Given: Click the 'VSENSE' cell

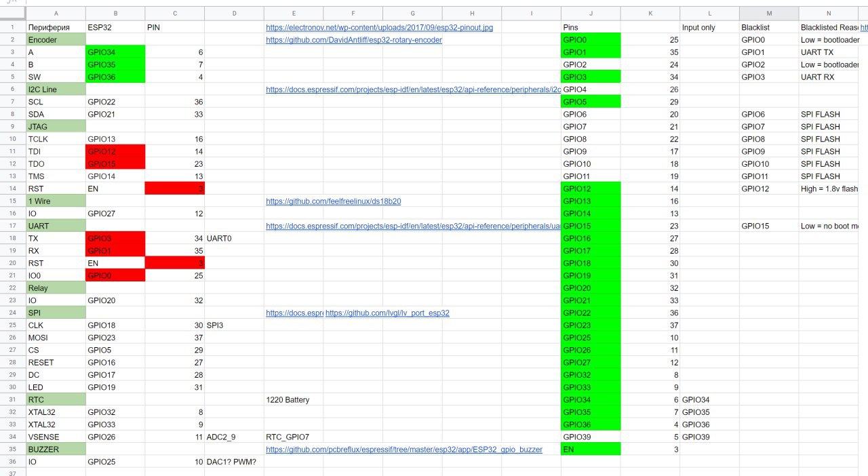Looking at the screenshot, I should pos(56,437).
